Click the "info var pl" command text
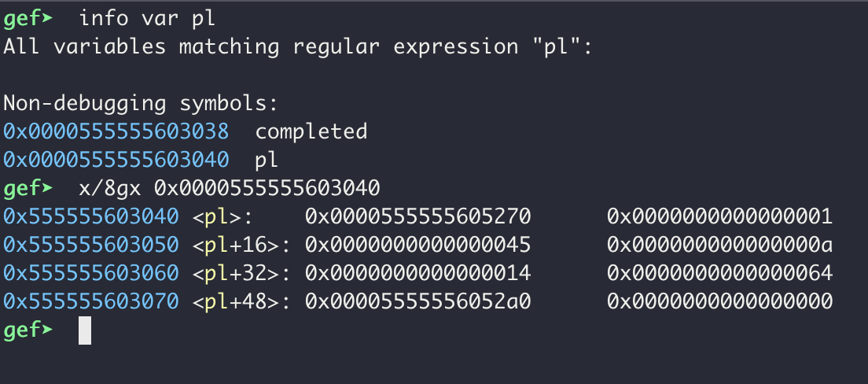 [x=147, y=17]
